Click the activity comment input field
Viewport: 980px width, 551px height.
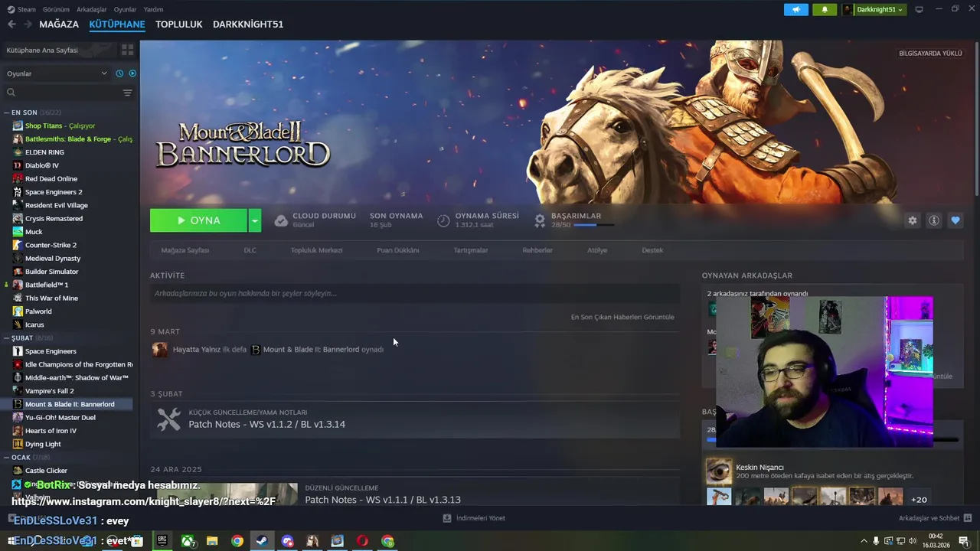coord(415,293)
